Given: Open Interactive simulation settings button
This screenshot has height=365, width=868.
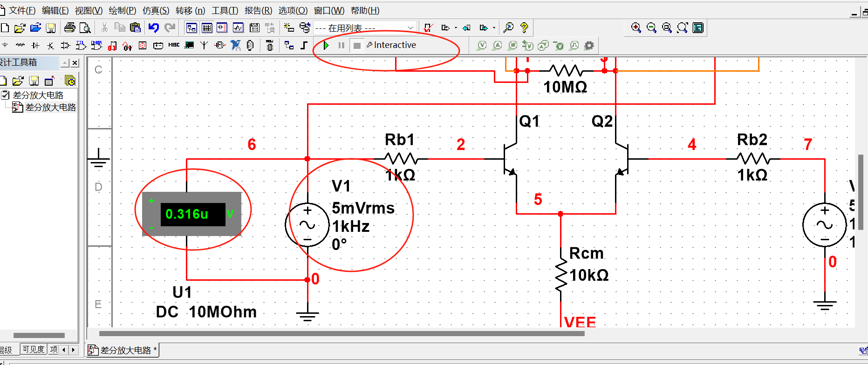Looking at the screenshot, I should (391, 45).
